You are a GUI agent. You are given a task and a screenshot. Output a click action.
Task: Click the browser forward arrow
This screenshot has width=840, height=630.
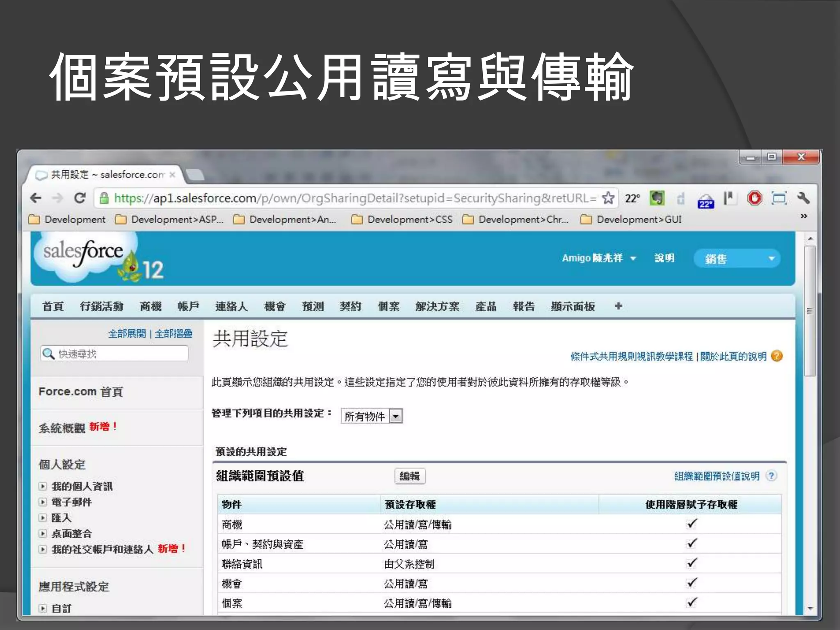(x=57, y=198)
